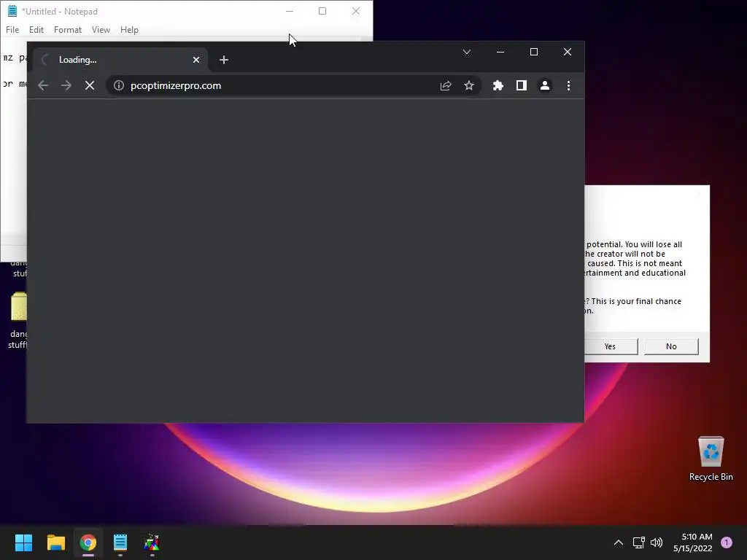Stop loading the page in Chrome

click(90, 86)
